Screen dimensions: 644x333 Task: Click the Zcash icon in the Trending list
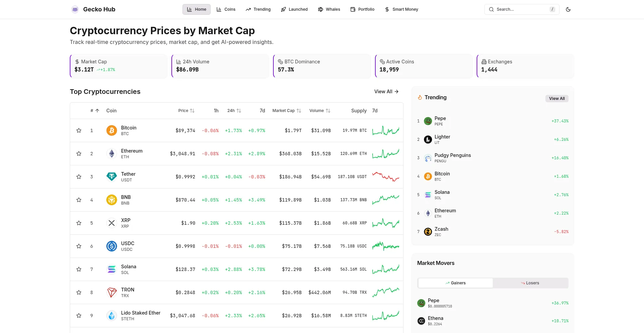tap(428, 232)
